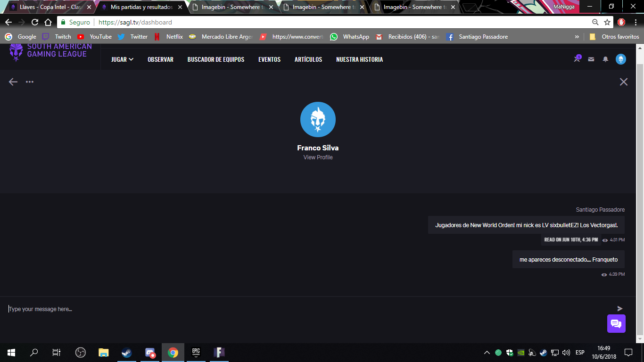Open Steam from the taskbar
Viewport: 644px width, 362px height.
pyautogui.click(x=127, y=352)
